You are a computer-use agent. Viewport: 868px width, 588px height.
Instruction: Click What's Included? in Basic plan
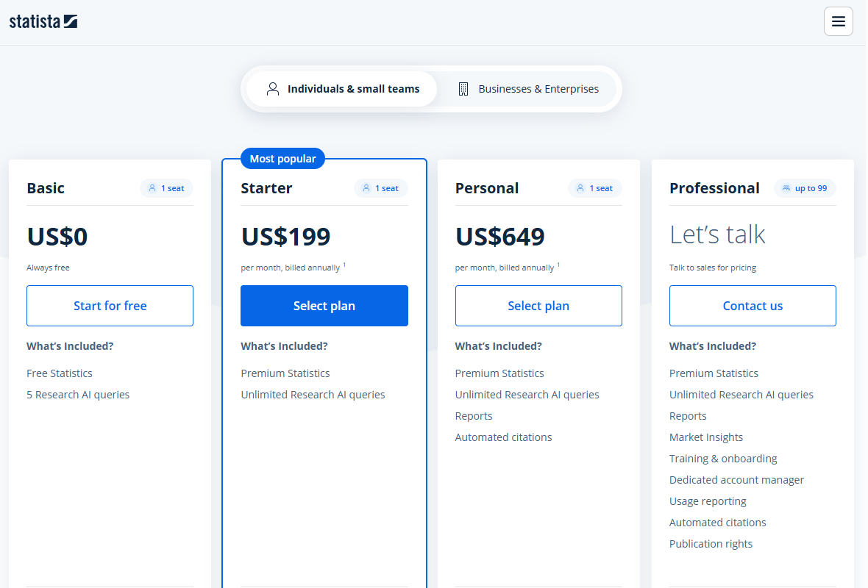(x=71, y=346)
